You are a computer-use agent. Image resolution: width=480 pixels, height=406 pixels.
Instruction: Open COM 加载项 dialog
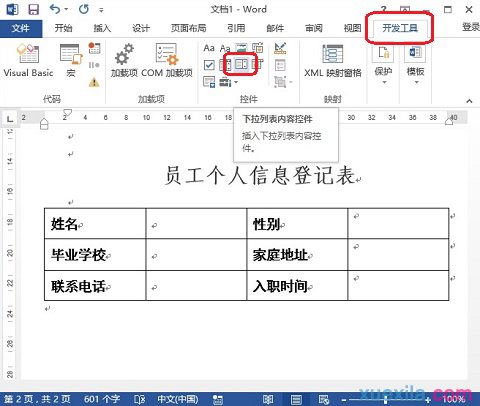click(167, 61)
